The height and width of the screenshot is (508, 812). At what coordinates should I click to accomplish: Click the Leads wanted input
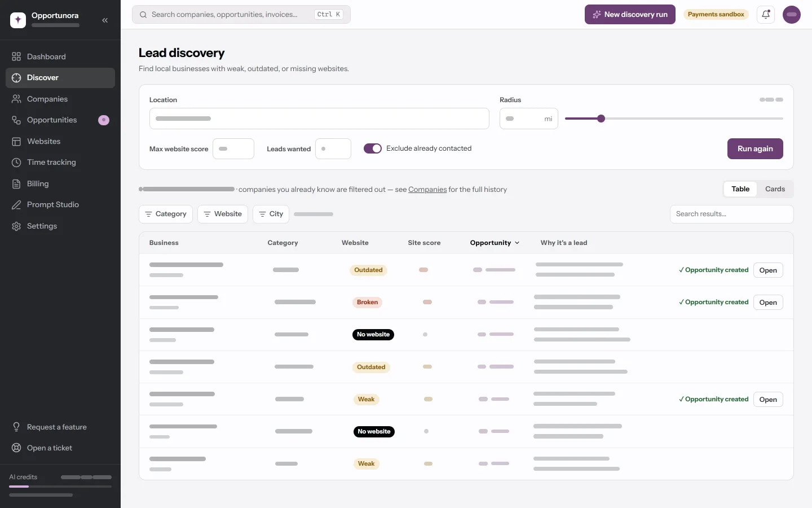tap(333, 149)
